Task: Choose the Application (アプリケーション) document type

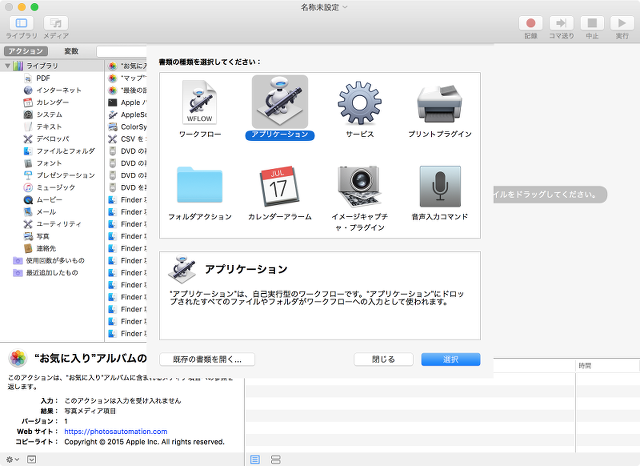Action: point(280,102)
